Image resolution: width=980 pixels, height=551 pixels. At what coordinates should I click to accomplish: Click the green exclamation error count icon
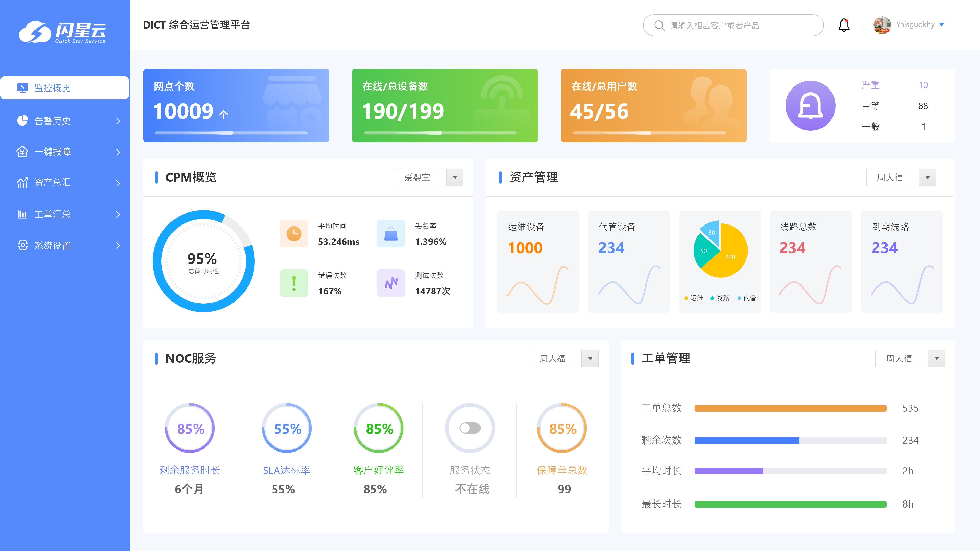(x=294, y=283)
